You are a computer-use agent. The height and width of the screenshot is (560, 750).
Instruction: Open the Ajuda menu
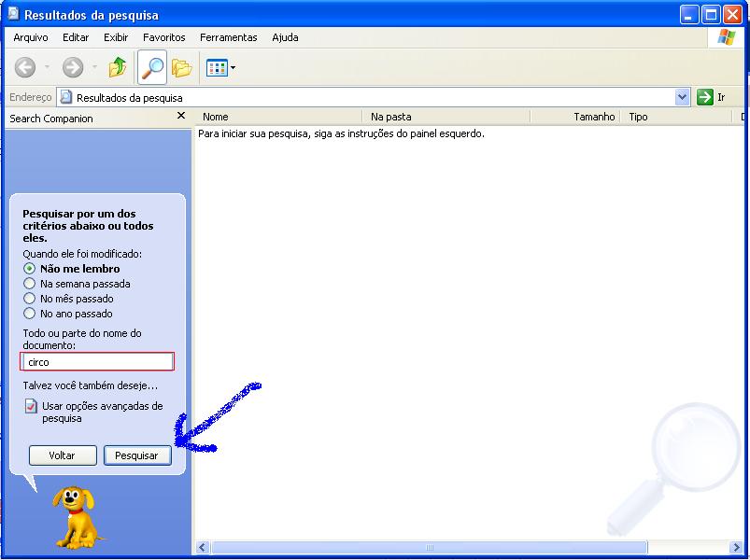click(285, 37)
